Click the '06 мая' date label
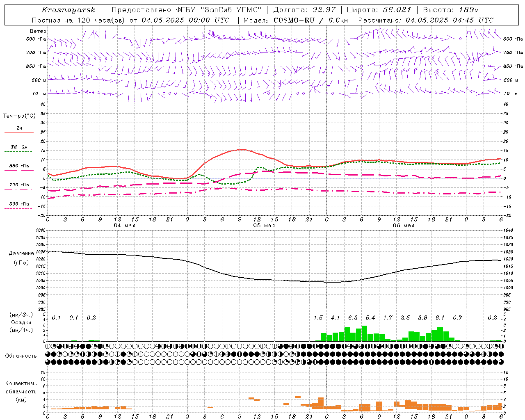The height and width of the screenshot is (420, 525). 403,226
